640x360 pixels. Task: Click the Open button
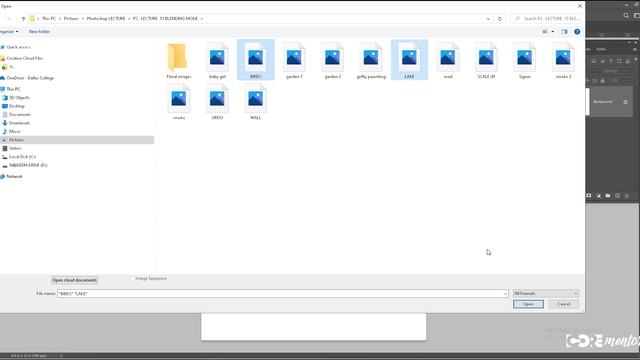point(528,304)
